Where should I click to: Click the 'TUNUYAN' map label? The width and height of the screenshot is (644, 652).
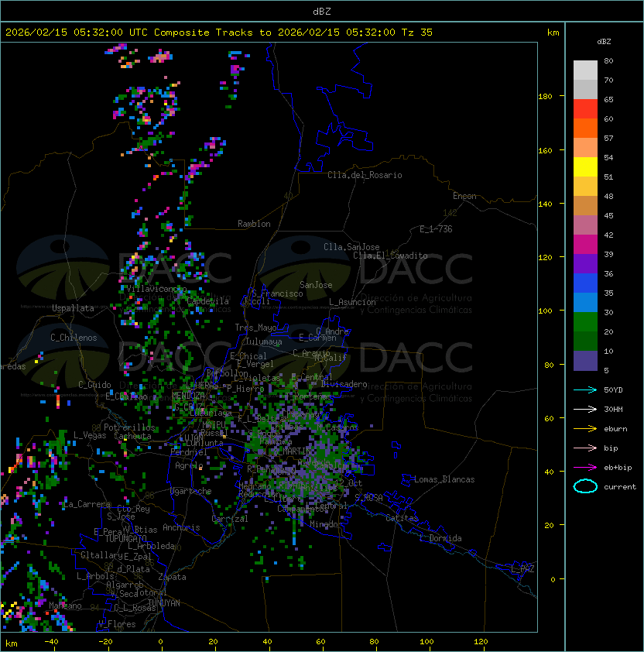pos(164,603)
